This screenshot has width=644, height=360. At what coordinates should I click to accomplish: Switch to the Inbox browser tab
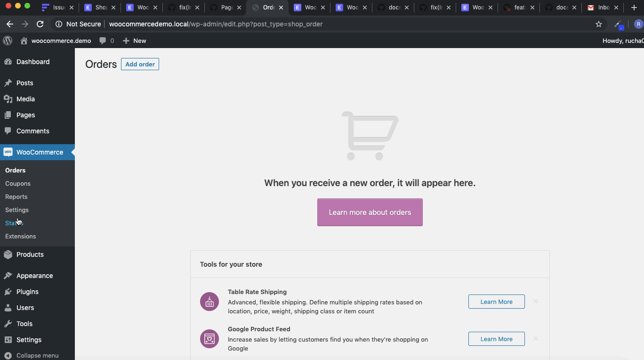point(603,8)
